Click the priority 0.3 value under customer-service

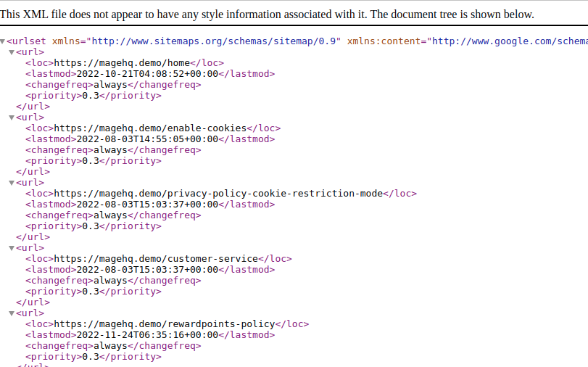[91, 291]
